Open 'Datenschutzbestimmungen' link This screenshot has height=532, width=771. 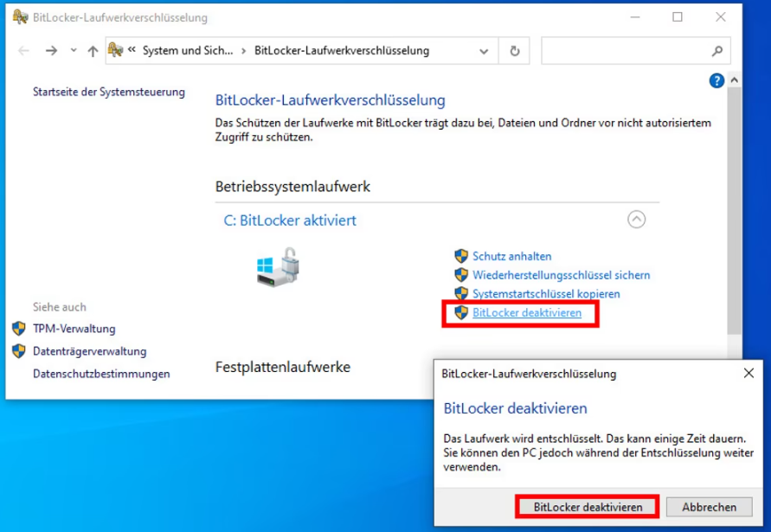(x=101, y=374)
